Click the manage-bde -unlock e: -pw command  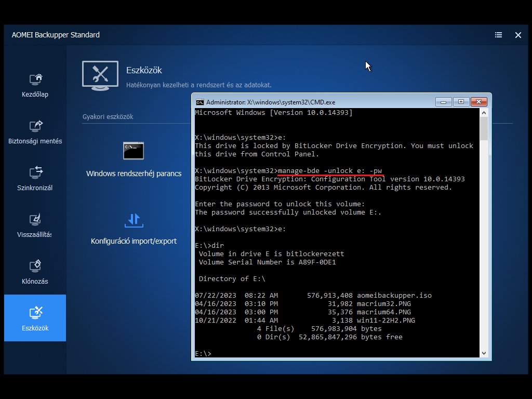coord(330,170)
